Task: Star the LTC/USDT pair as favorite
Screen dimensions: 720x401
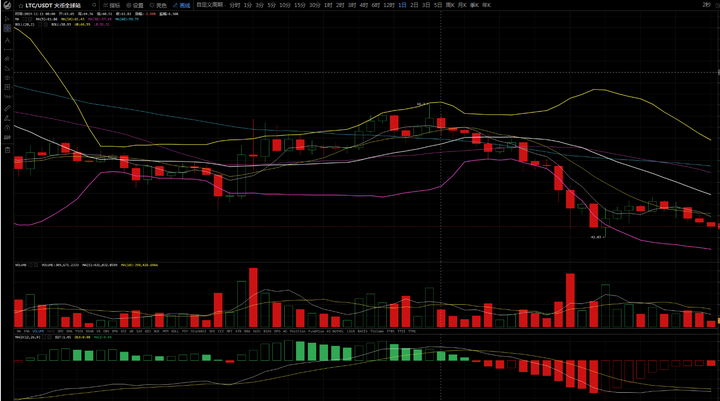Action: point(21,6)
